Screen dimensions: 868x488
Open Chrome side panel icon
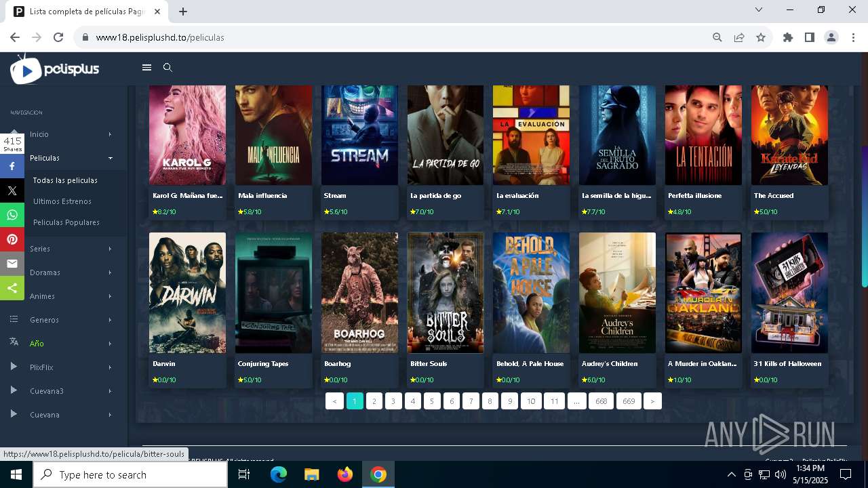coord(810,37)
